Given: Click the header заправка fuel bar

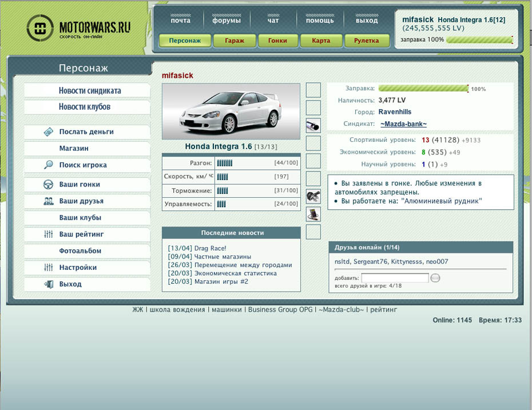Looking at the screenshot, I should [479, 40].
